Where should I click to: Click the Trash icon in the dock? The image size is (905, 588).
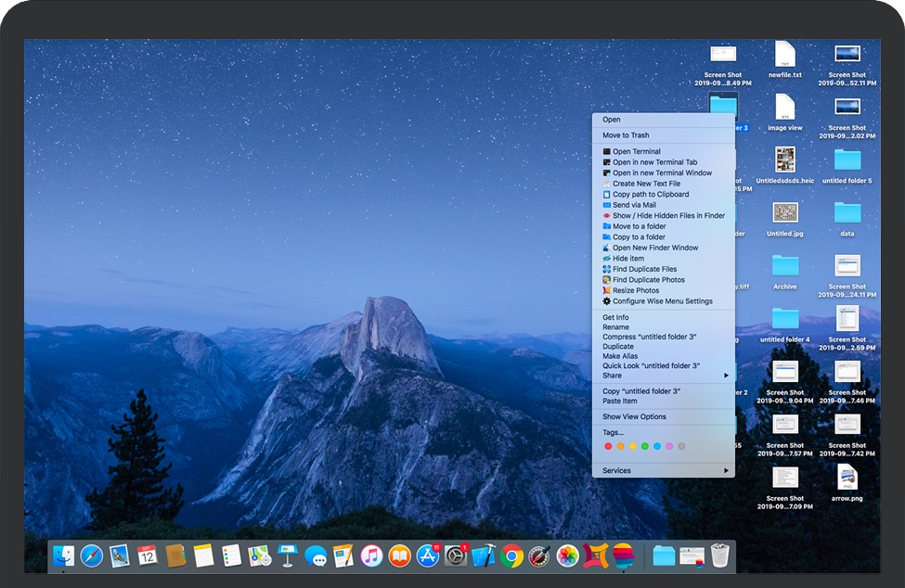tap(720, 556)
